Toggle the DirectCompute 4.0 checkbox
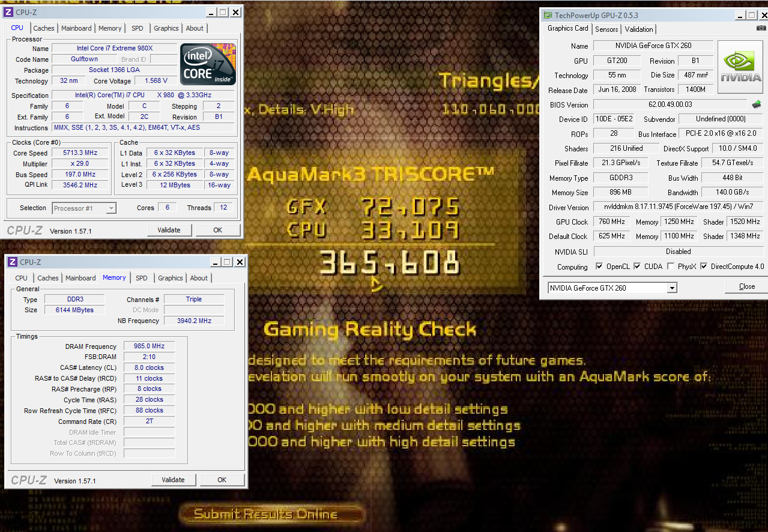768x532 pixels. pos(704,266)
